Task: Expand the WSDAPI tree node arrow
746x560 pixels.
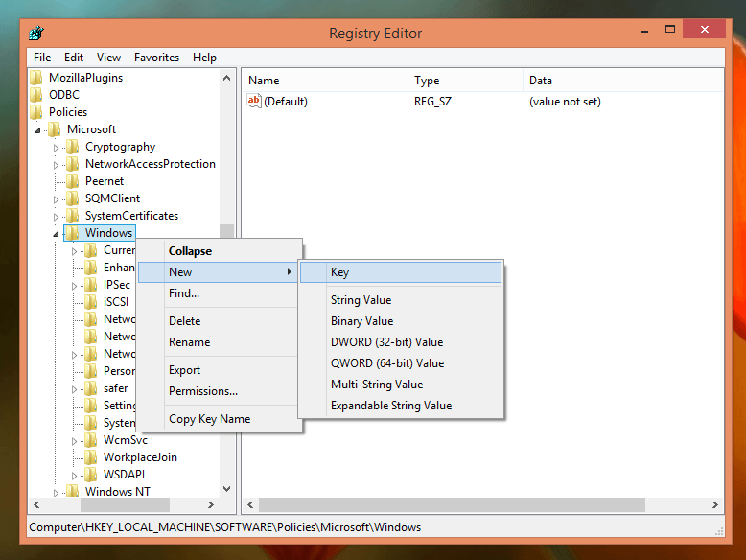Action: point(75,475)
